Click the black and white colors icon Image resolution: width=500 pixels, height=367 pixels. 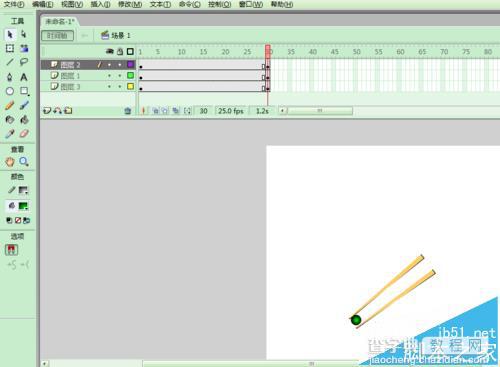tap(9, 220)
